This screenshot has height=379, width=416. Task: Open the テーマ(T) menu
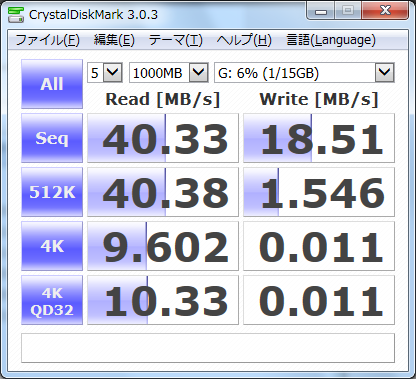(x=176, y=40)
